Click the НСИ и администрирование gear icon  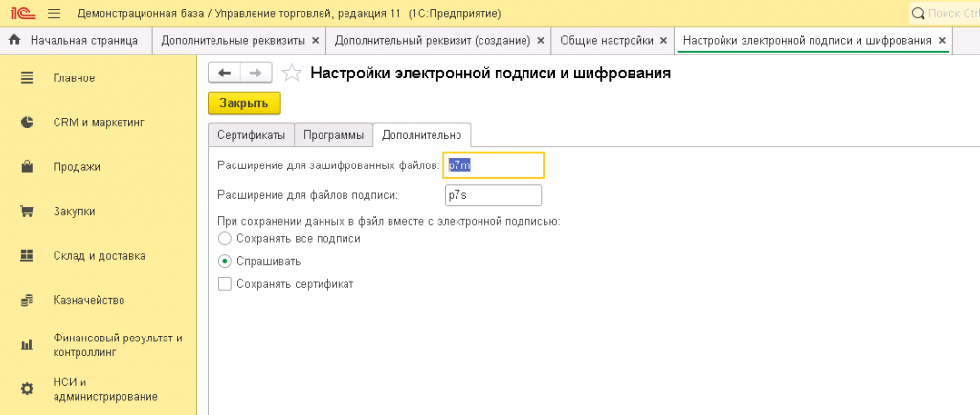[27, 389]
